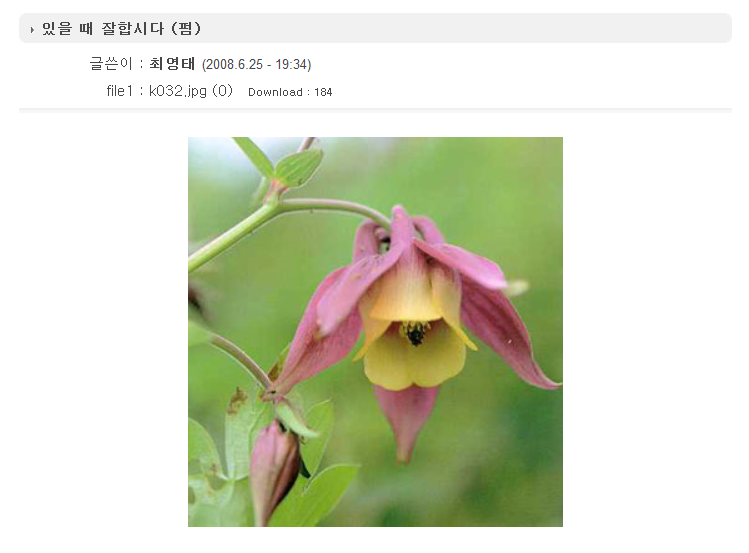This screenshot has height=553, width=749.
Task: Click the author name 최영태
Action: (172, 64)
